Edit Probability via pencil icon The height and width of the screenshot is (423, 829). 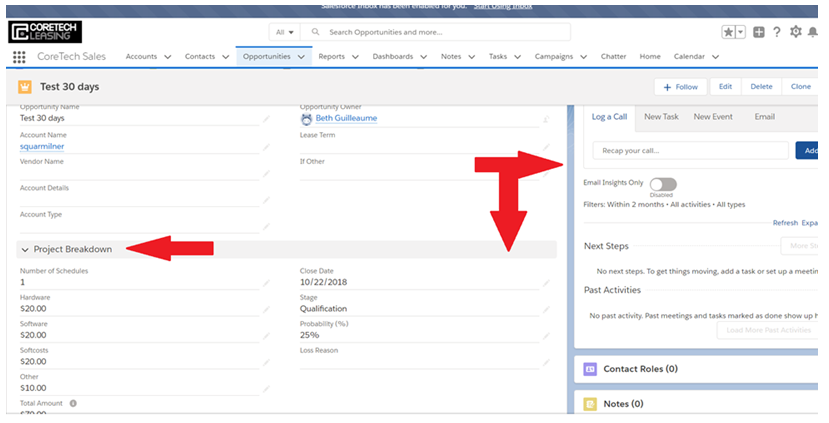(x=546, y=336)
